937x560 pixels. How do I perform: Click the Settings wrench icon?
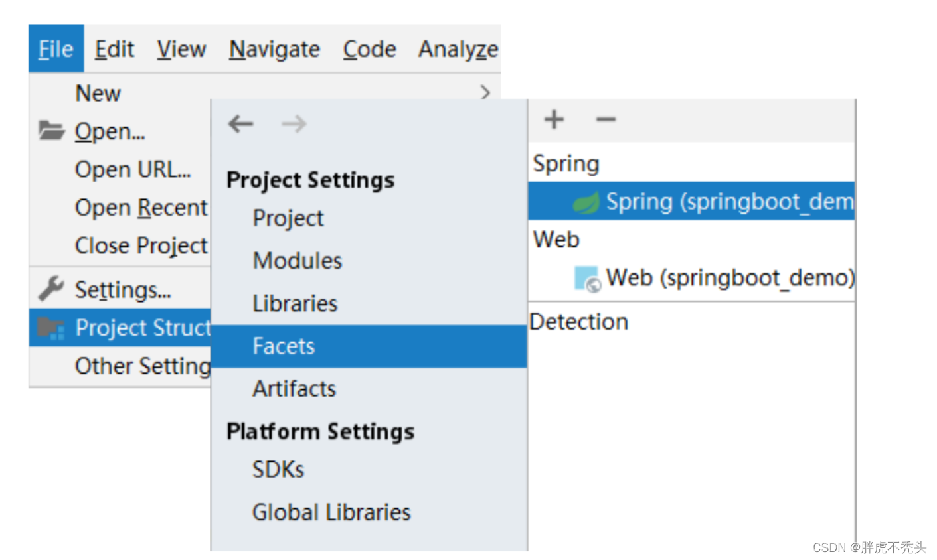pos(51,289)
